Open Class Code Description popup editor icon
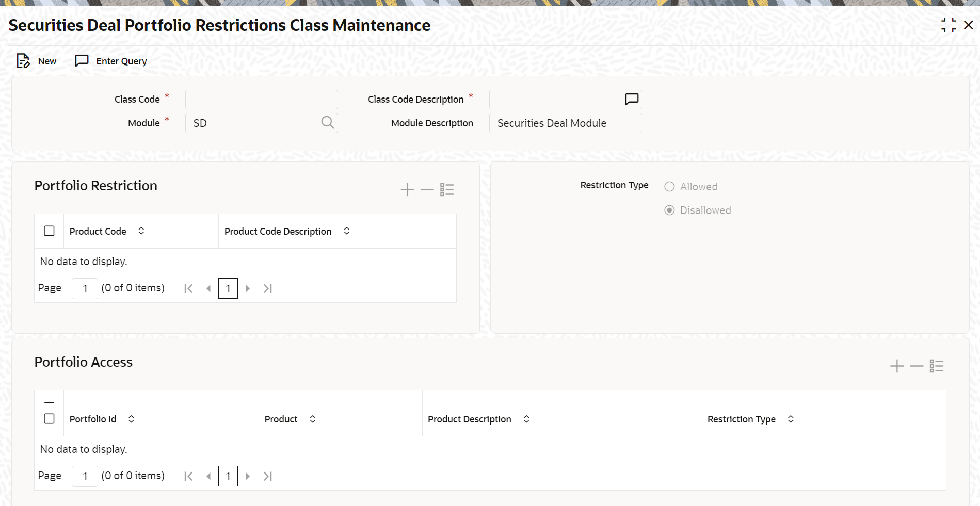 click(x=632, y=99)
